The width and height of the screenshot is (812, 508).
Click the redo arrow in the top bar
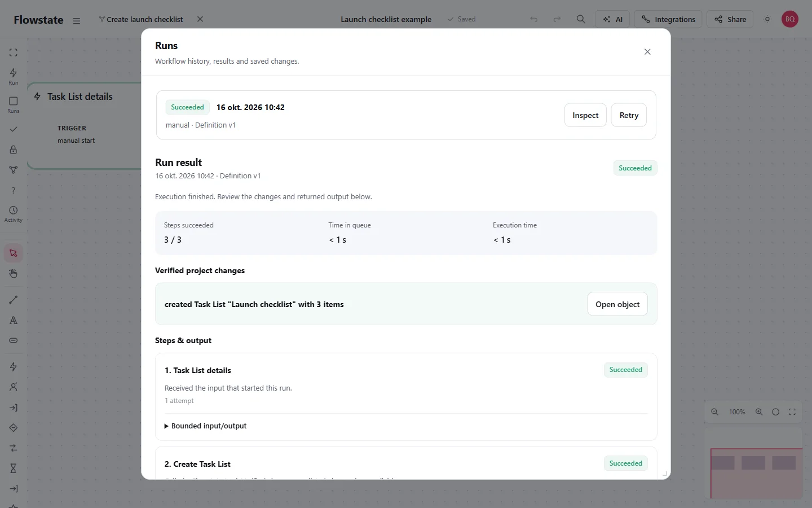557,19
